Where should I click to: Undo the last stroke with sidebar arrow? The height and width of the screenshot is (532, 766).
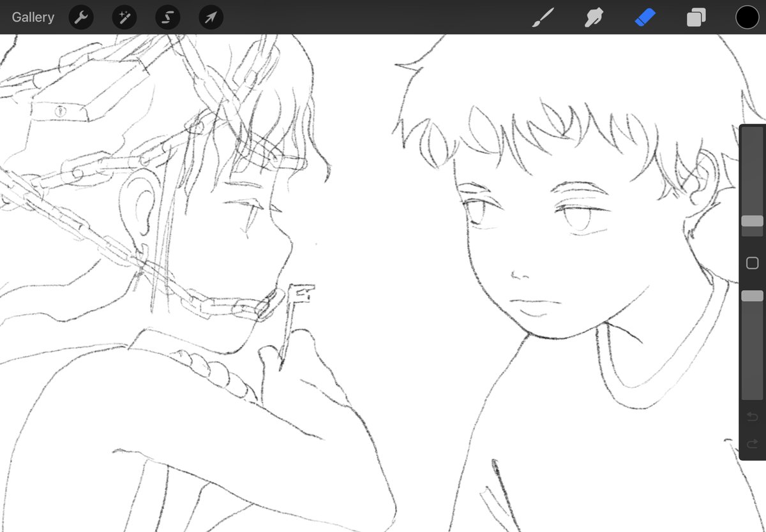click(752, 417)
